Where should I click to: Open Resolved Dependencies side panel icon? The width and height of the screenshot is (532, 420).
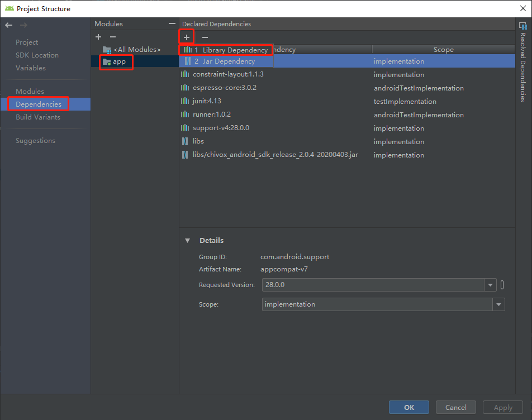[523, 25]
